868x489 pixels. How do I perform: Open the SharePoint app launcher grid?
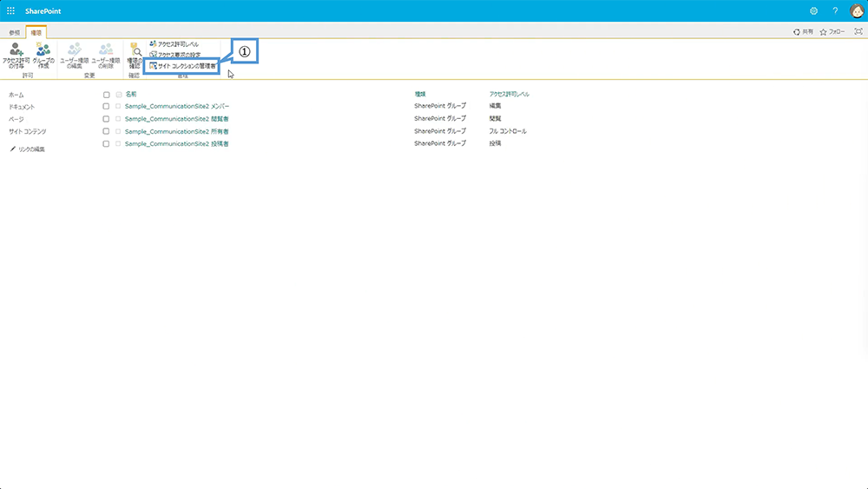(x=10, y=11)
